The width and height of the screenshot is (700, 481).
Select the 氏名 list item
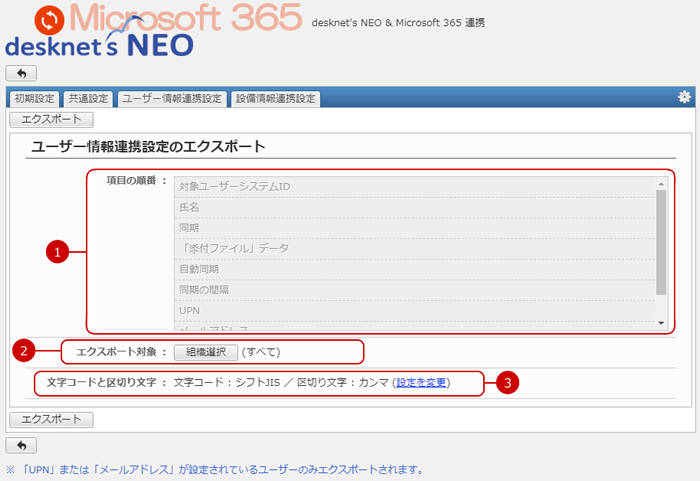tap(414, 208)
